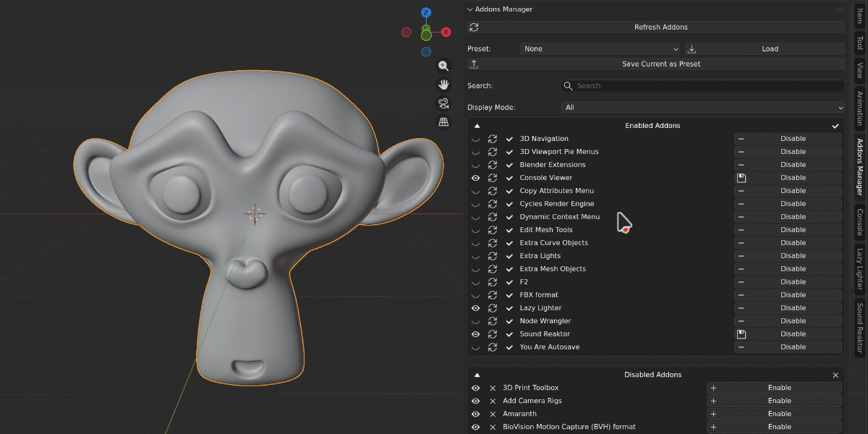Image resolution: width=868 pixels, height=434 pixels.
Task: Disable the Dynamic Context Menu addon
Action: (x=789, y=217)
